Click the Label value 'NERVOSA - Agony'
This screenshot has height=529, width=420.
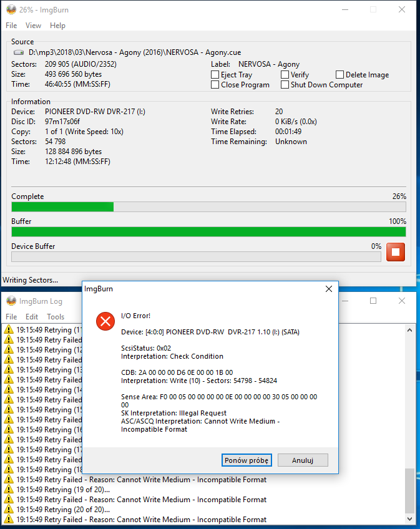[x=269, y=64]
